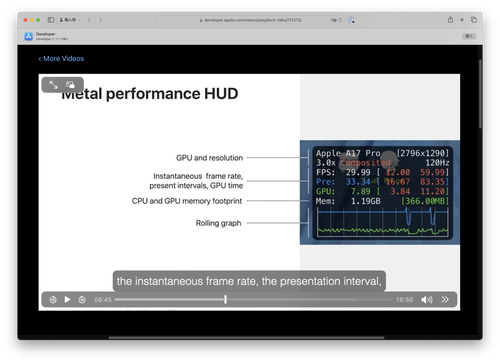Click the address bar URL field
Screen dimensions: 500x363
pos(251,20)
